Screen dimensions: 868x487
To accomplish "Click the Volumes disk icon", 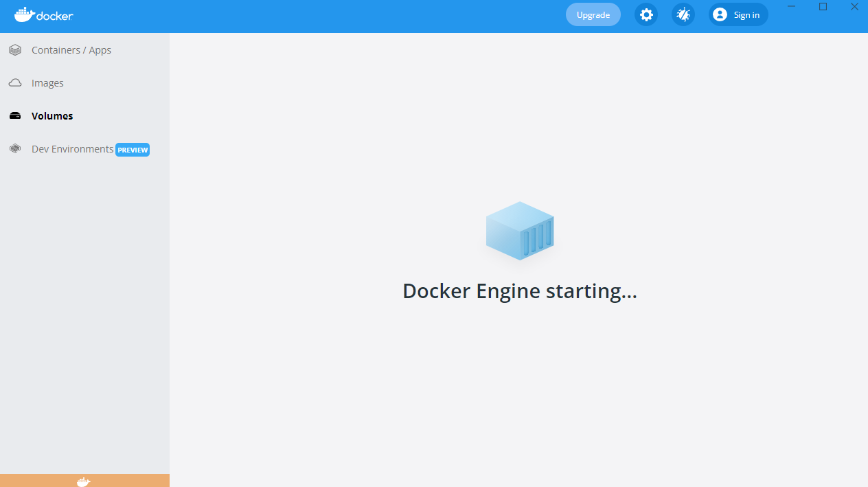I will [x=14, y=115].
